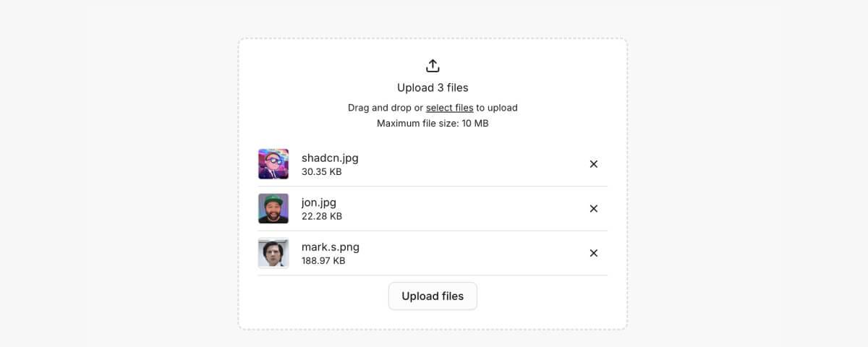Click the jon.jpg file name
Image resolution: width=868 pixels, height=347 pixels.
[x=319, y=202]
